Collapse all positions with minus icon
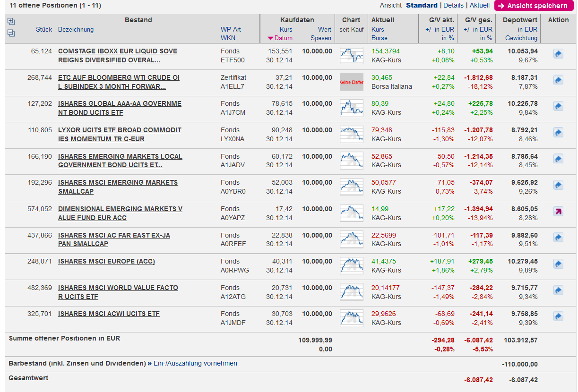 point(11,33)
